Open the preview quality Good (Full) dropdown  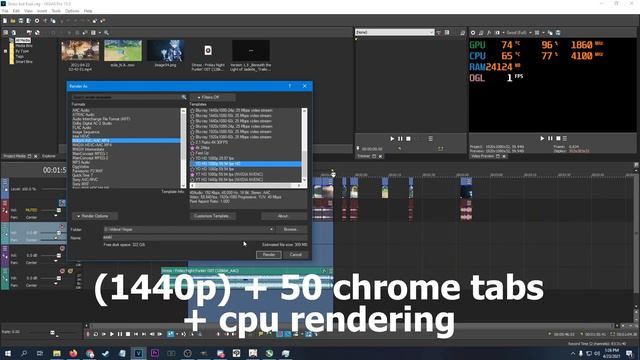(x=519, y=33)
